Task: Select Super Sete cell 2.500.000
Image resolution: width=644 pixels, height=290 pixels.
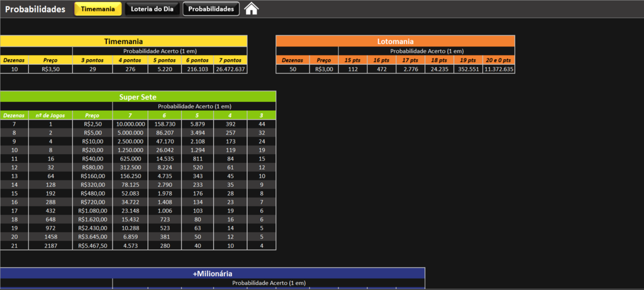Action: pos(130,142)
